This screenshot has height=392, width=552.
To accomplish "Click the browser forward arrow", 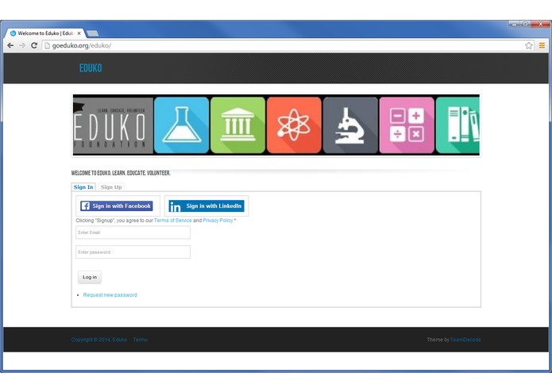I will click(x=22, y=45).
